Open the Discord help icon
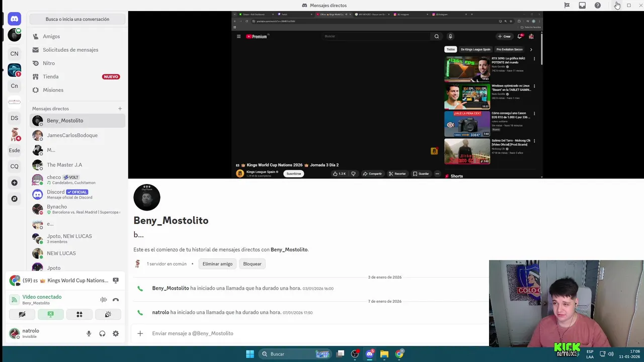 [x=597, y=5]
